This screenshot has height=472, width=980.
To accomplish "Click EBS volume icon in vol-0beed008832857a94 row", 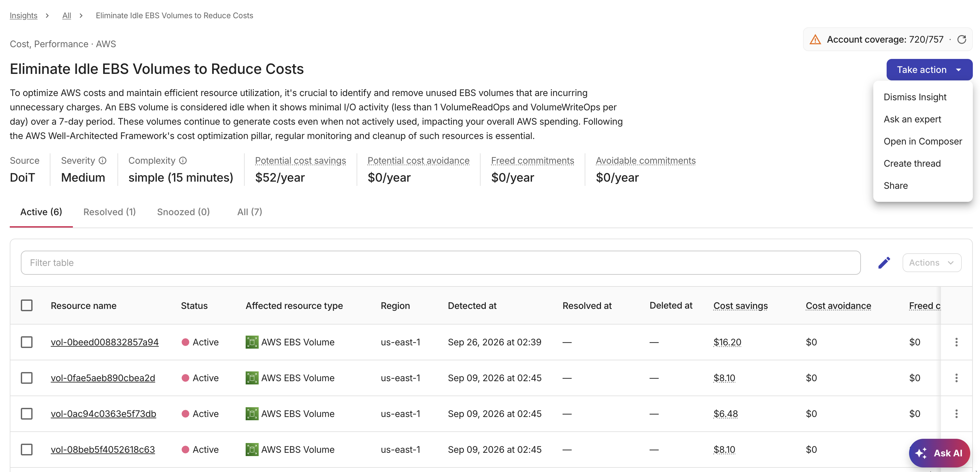I will (252, 342).
